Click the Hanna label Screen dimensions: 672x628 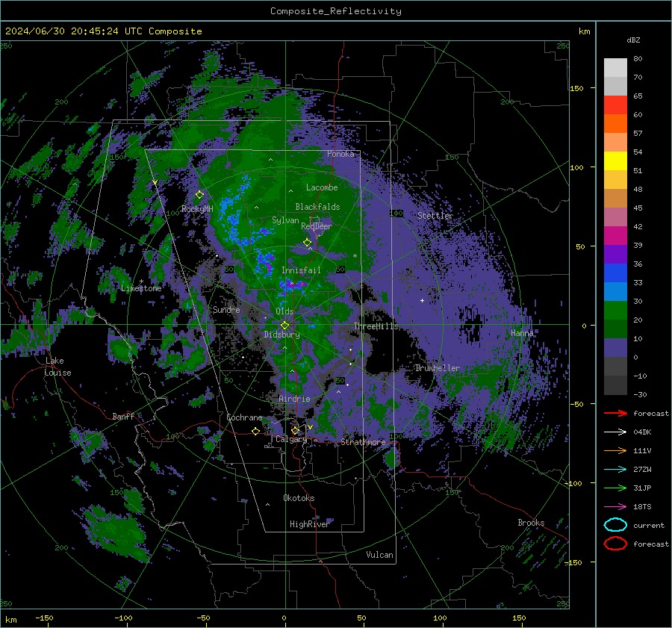pyautogui.click(x=522, y=332)
